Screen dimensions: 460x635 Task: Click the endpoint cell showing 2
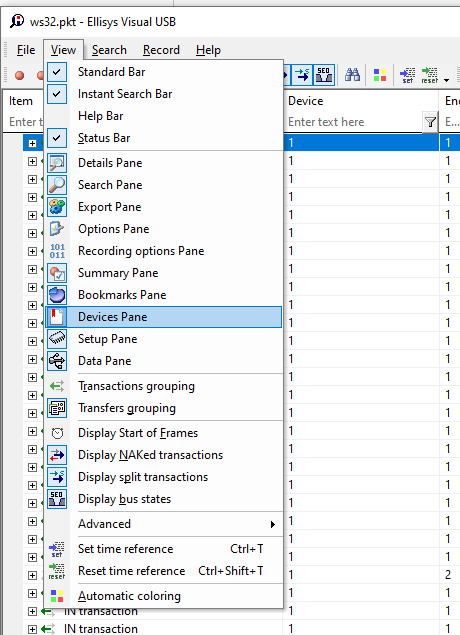tap(449, 575)
